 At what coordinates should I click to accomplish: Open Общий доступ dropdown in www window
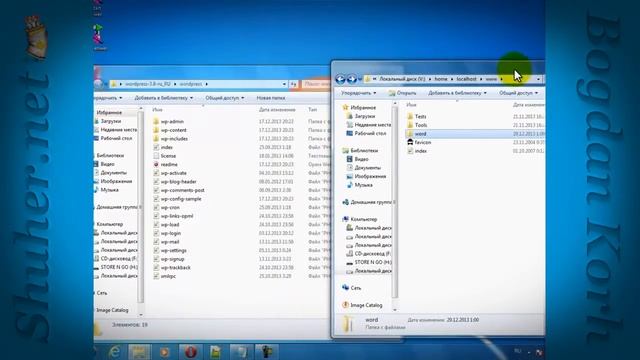pos(518,93)
